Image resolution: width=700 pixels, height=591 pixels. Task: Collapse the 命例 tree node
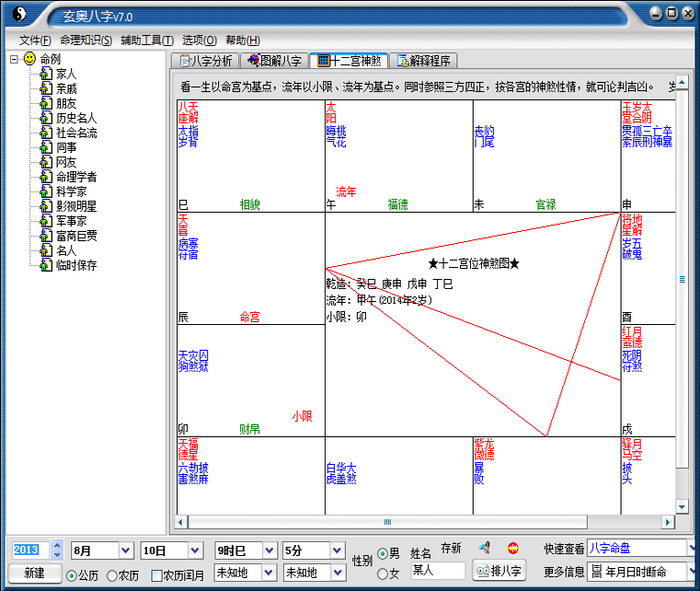14,59
